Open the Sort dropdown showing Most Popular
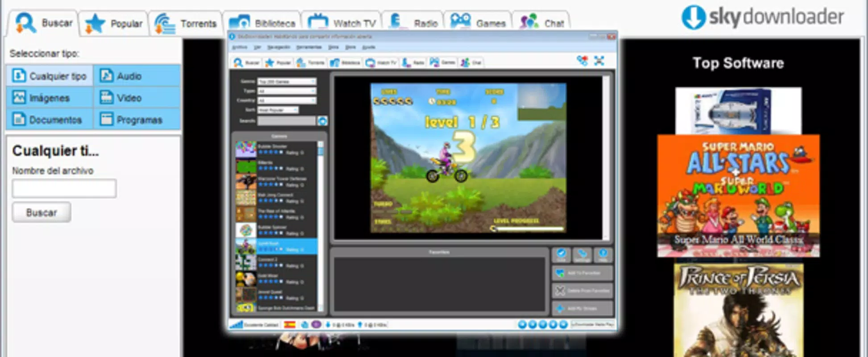This screenshot has width=868, height=357. click(x=278, y=110)
